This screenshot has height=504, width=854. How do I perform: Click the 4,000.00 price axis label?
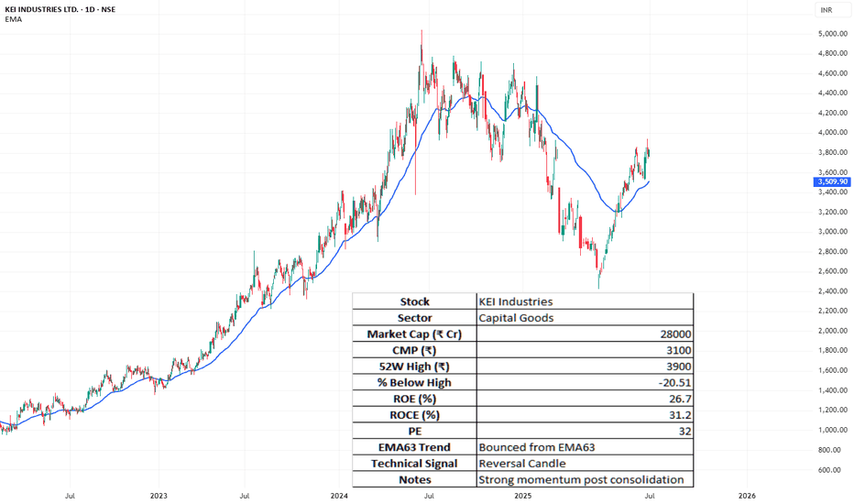click(x=832, y=132)
